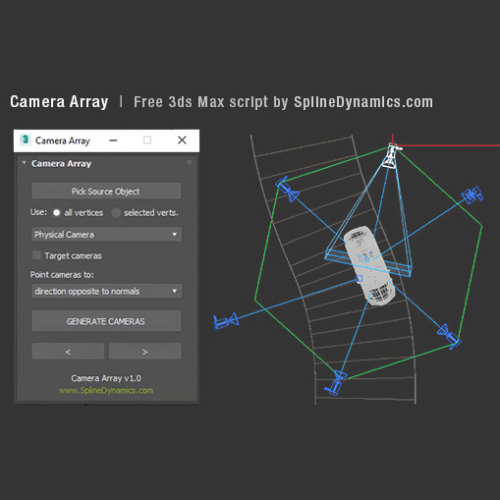Select the 'selected verts.' radio option
The height and width of the screenshot is (500, 500).
coord(116,213)
